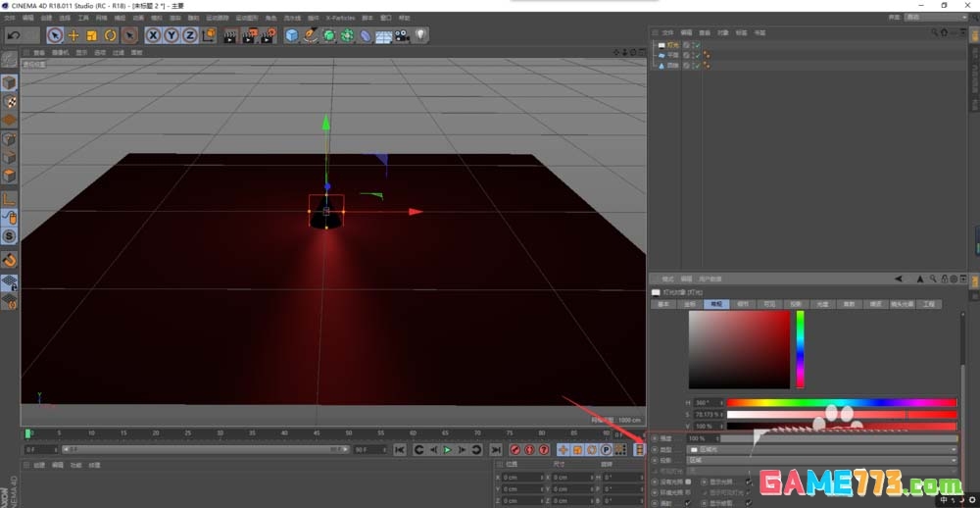
Task: Select the Live Selection tool
Action: [x=55, y=35]
